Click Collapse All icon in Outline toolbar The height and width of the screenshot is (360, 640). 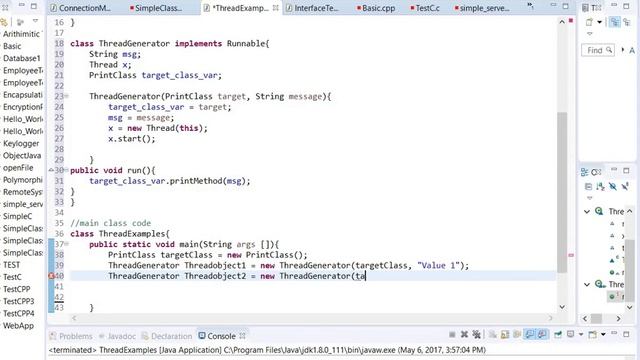point(588,187)
